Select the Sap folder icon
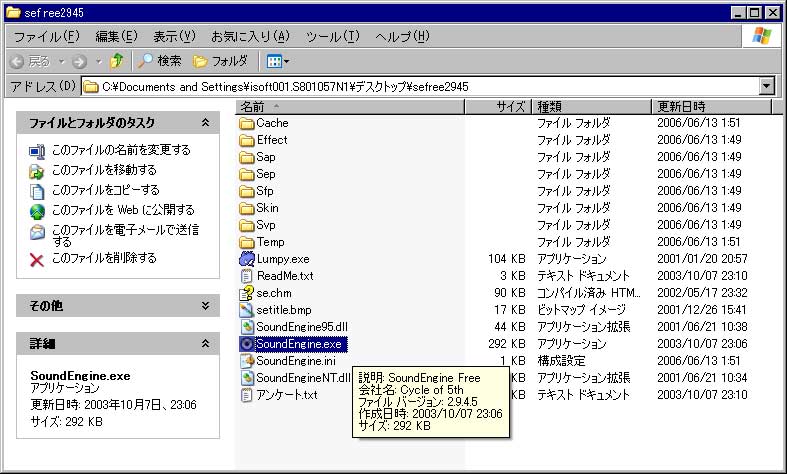 (x=246, y=158)
